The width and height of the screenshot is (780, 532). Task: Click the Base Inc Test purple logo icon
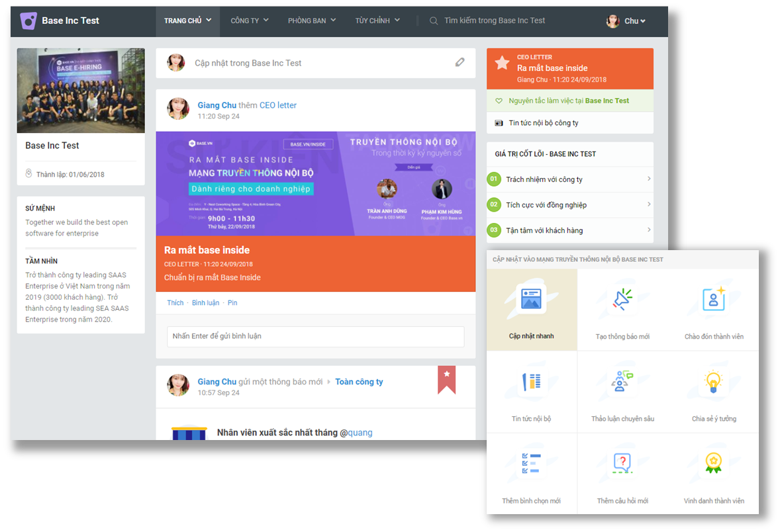tap(28, 21)
